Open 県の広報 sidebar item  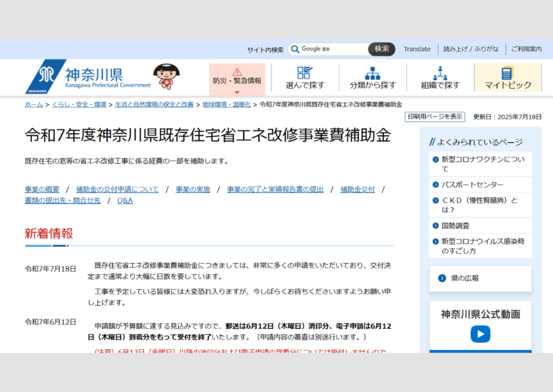coord(465,278)
